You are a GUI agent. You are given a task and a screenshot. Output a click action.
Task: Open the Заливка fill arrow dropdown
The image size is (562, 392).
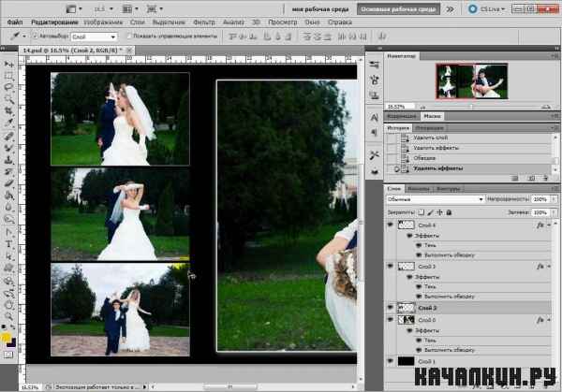coord(555,212)
